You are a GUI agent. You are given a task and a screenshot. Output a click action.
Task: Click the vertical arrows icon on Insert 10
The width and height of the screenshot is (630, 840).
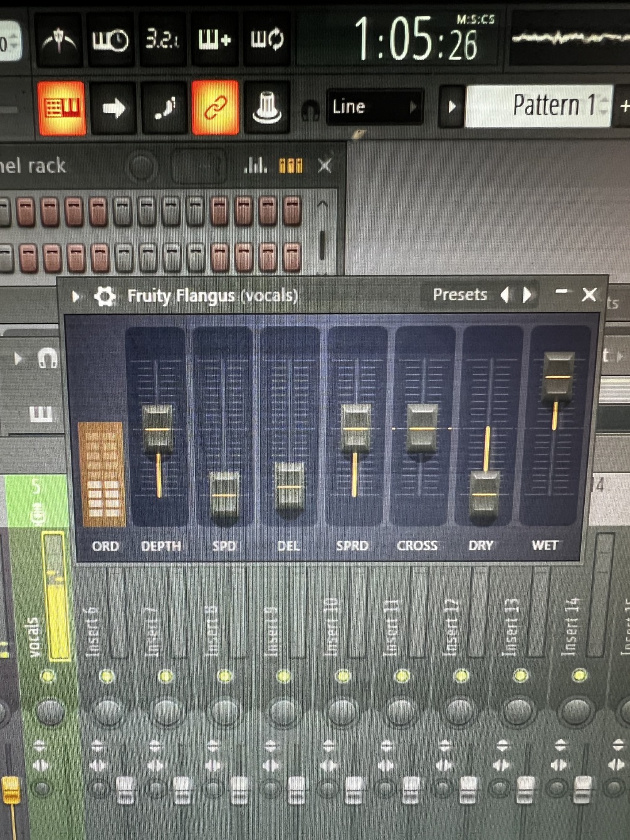(328, 745)
